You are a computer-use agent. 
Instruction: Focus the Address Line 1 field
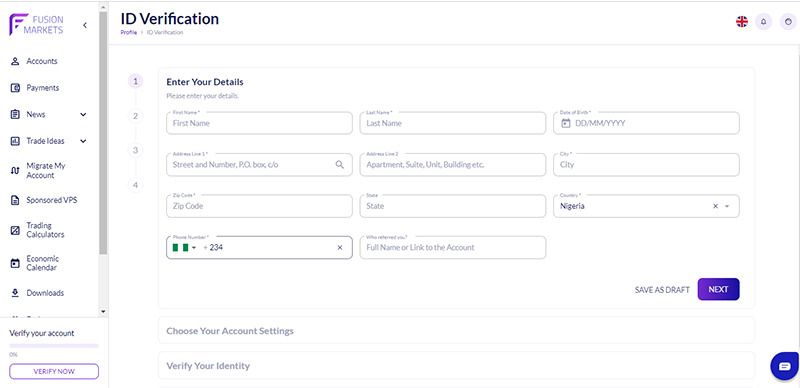[x=259, y=164]
